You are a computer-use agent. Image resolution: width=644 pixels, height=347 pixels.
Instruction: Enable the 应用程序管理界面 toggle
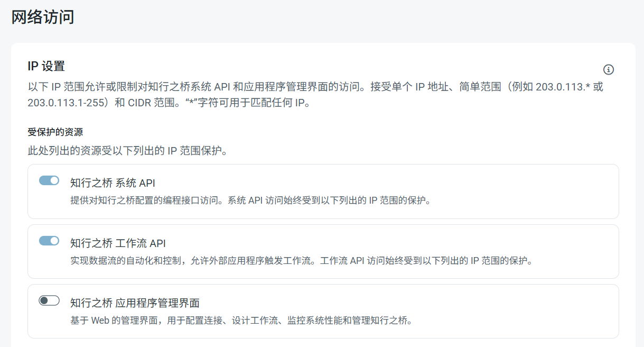coord(49,301)
